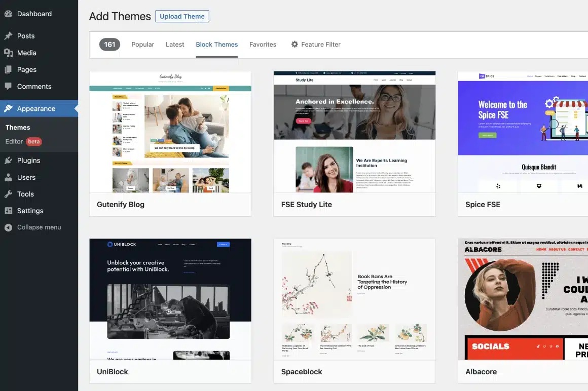Click the Spaceblock theme name
Screen dimensions: 588x391
coord(302,372)
